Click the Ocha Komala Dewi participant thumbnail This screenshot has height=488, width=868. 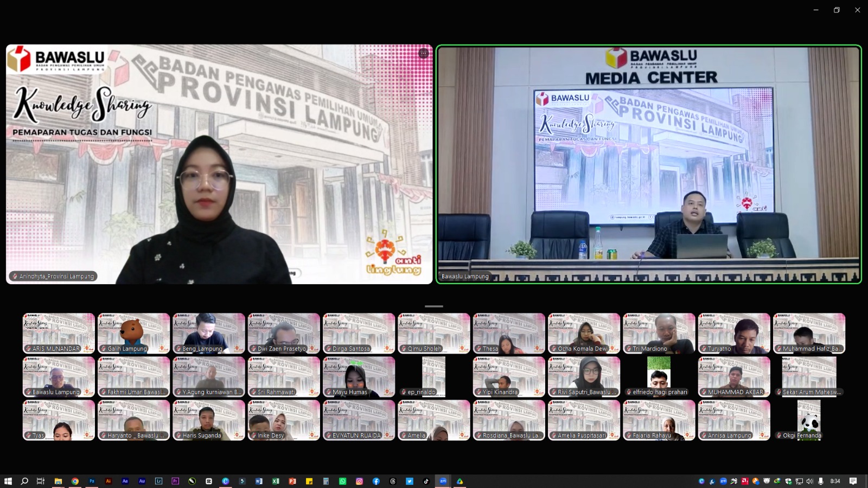click(584, 333)
